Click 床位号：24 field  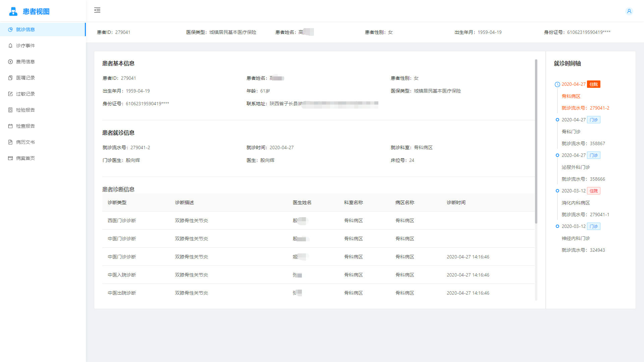tap(402, 160)
